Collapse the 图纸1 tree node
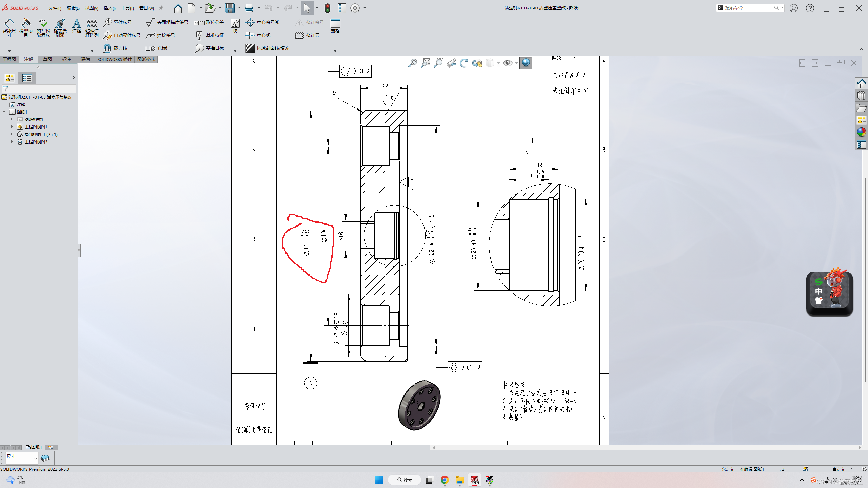This screenshot has height=488, width=868. [x=4, y=112]
